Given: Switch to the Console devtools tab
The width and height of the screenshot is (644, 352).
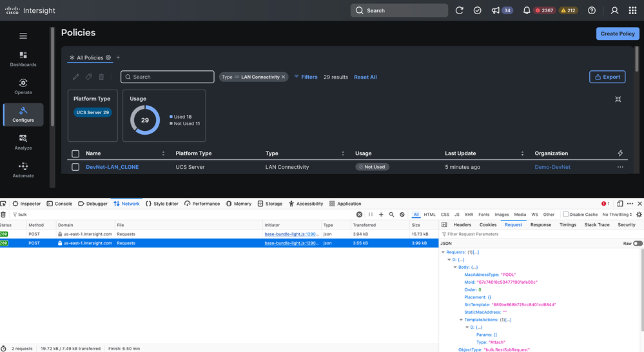Looking at the screenshot, I should (59, 204).
